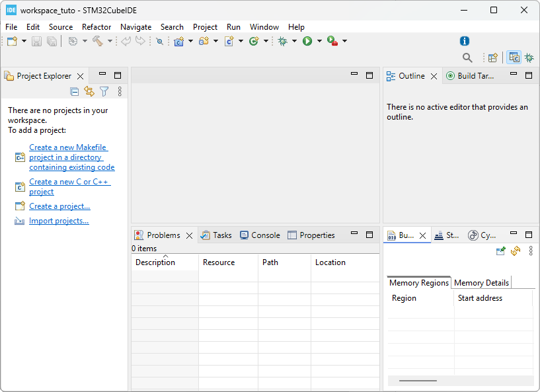Click the build hammer icon

[97, 41]
